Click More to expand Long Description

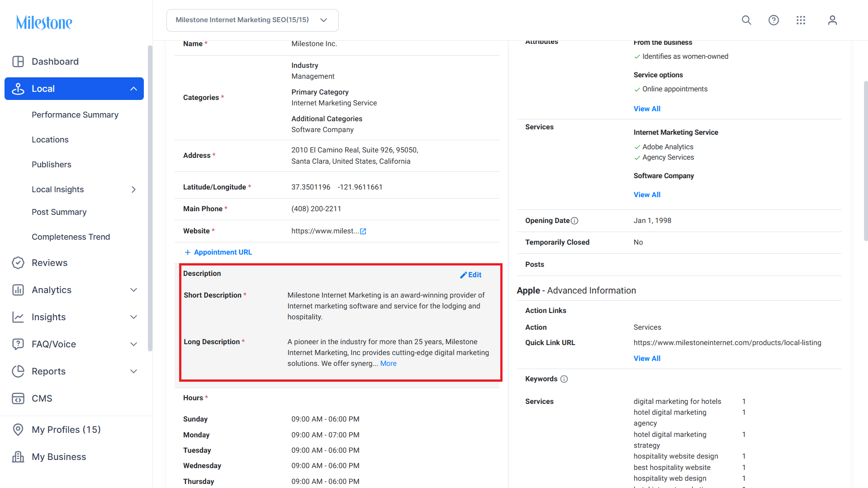[x=388, y=364]
